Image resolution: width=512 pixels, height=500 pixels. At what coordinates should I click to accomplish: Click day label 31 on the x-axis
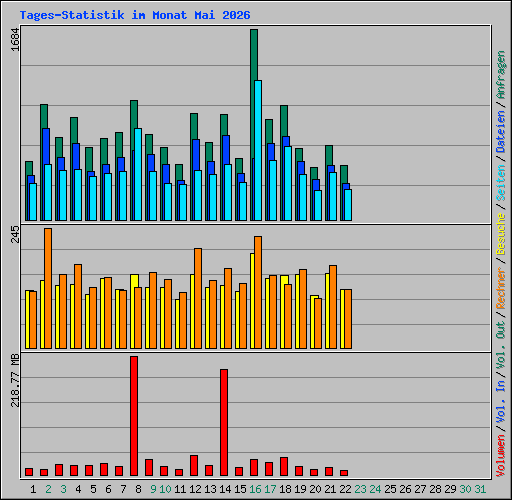click(x=480, y=489)
